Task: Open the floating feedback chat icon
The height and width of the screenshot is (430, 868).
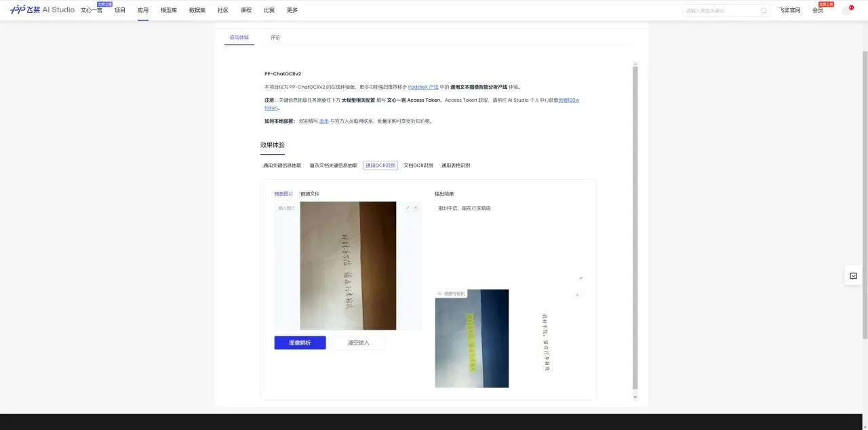Action: tap(853, 276)
